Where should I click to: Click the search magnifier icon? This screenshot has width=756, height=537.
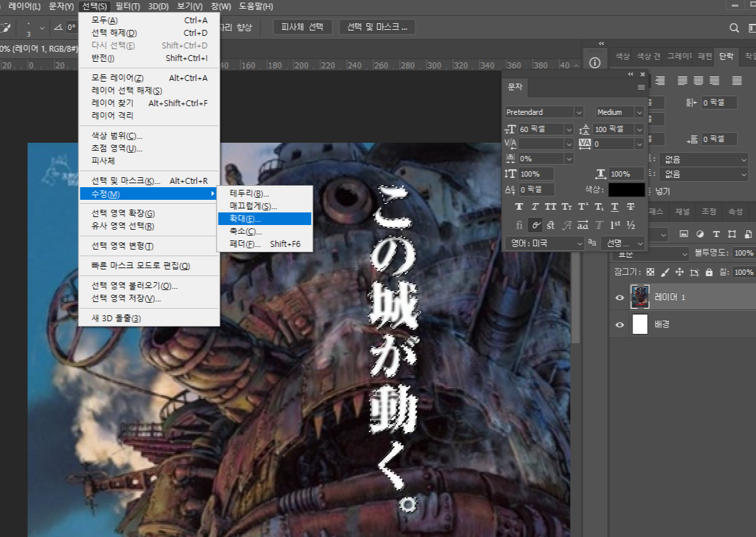coord(734,27)
